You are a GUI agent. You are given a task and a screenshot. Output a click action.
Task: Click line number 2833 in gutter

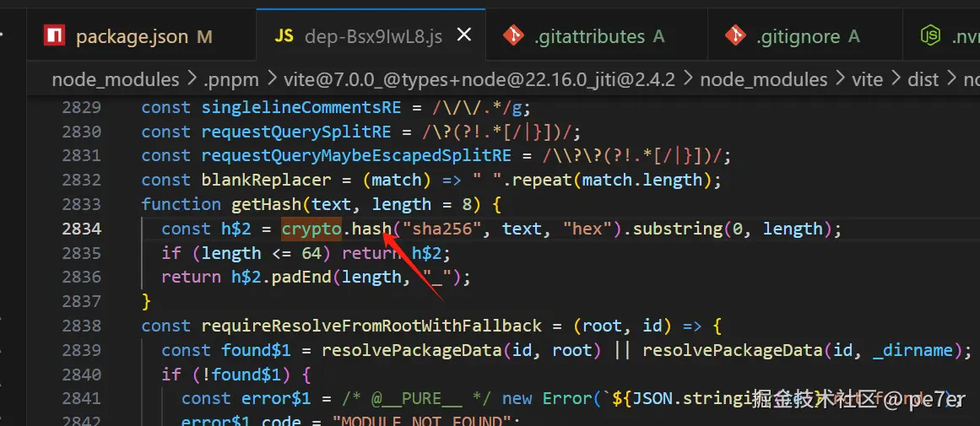[x=81, y=204]
